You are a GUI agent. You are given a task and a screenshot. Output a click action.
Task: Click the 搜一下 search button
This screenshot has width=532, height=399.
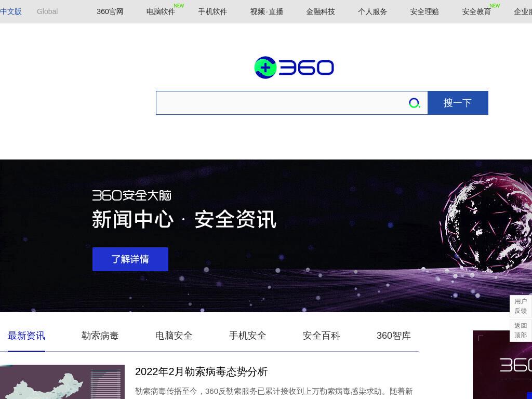458,103
